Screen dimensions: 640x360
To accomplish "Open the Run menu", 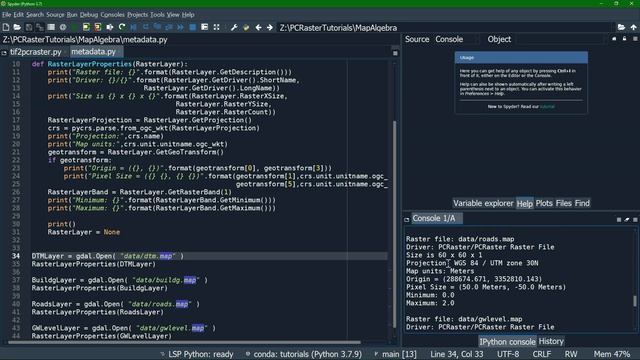I will tap(72, 15).
